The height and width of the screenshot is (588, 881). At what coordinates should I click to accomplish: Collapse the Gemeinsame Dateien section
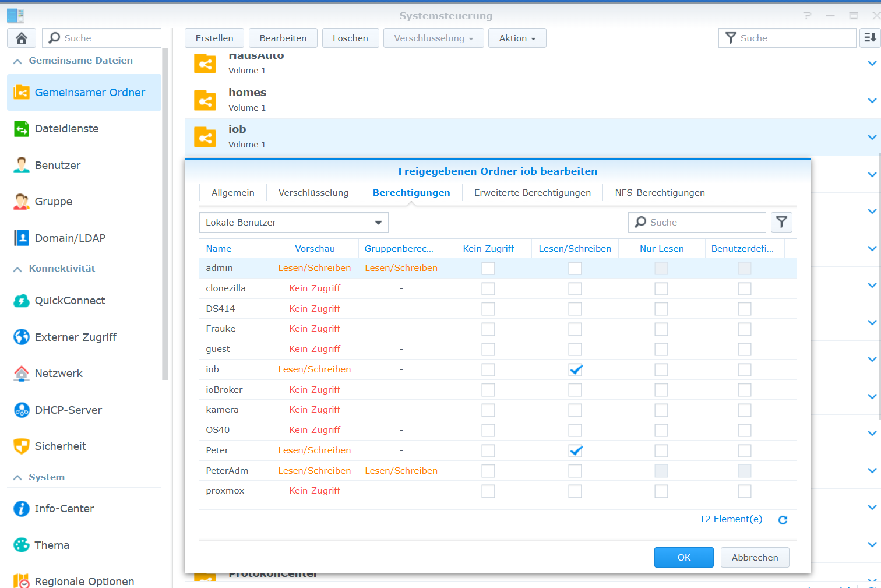click(x=17, y=61)
